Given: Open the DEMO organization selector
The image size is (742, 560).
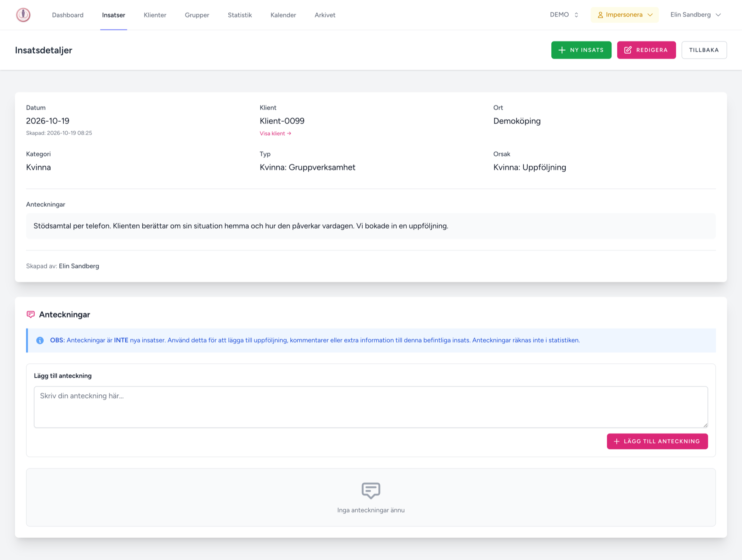Looking at the screenshot, I should click(x=564, y=15).
